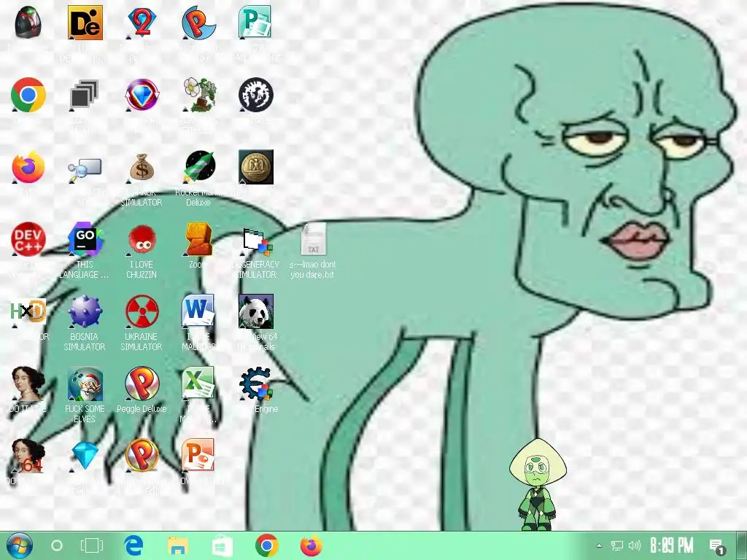
Task: Launch the Bejeweled Twist purple ring icon
Action: pyautogui.click(x=142, y=95)
